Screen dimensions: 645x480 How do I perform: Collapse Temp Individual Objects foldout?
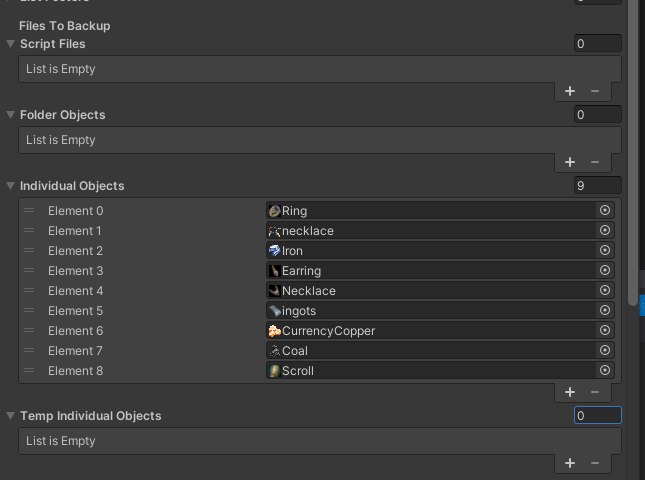coord(10,416)
